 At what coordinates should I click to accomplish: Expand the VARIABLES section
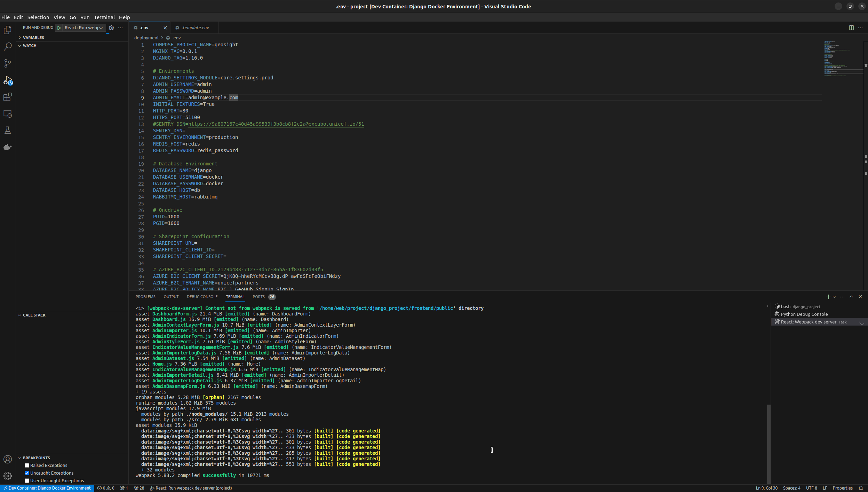point(72,38)
